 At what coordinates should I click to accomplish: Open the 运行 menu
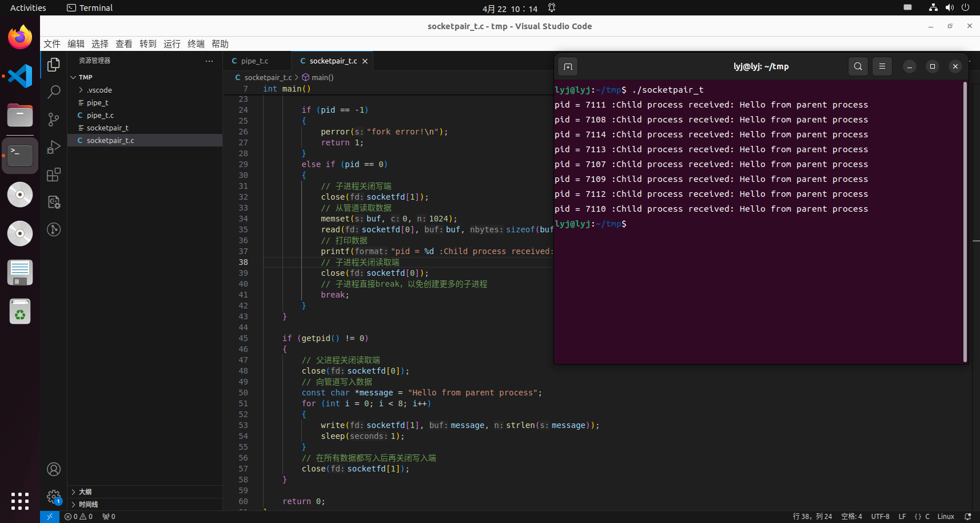172,44
